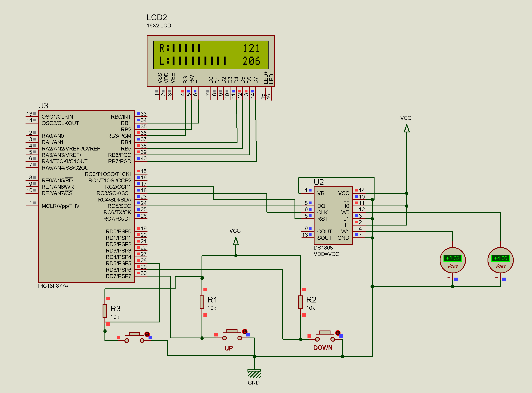Click the GND ground terminal symbol

coord(254,373)
